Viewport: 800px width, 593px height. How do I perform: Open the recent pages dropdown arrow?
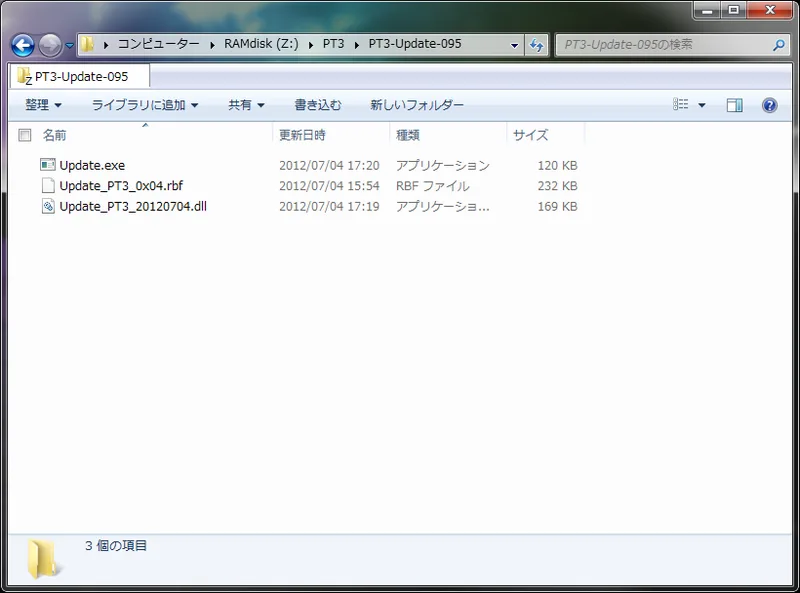[x=70, y=45]
